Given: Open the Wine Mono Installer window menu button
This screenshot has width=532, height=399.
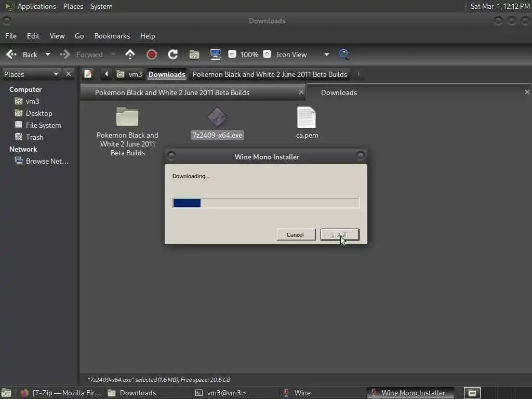Looking at the screenshot, I should [x=171, y=156].
